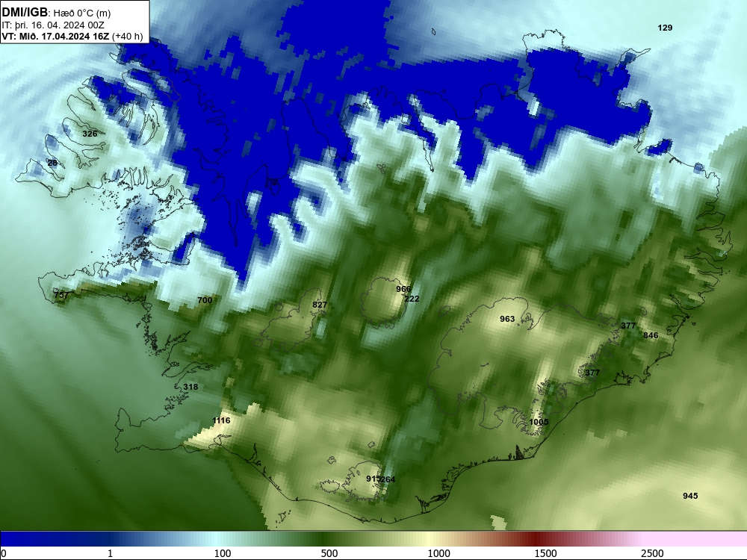
Task: Click the 966 value on Hofsjökull
Action: 403,289
